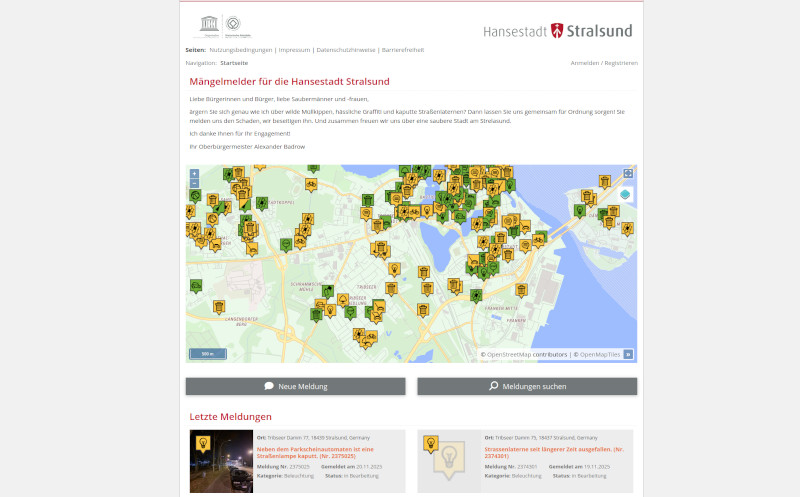Open the placeholder light bulb thumbnail

pyautogui.click(x=449, y=461)
